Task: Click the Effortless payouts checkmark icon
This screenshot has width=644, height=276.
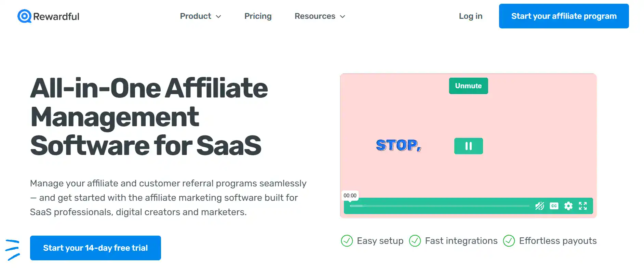Action: 509,241
